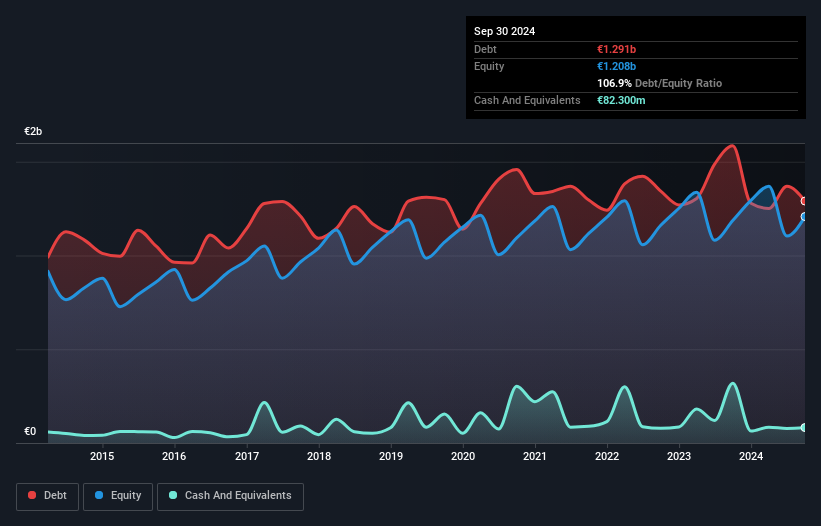Click the €1.208b equity value
Viewport: 821px width, 526px height.
point(616,66)
